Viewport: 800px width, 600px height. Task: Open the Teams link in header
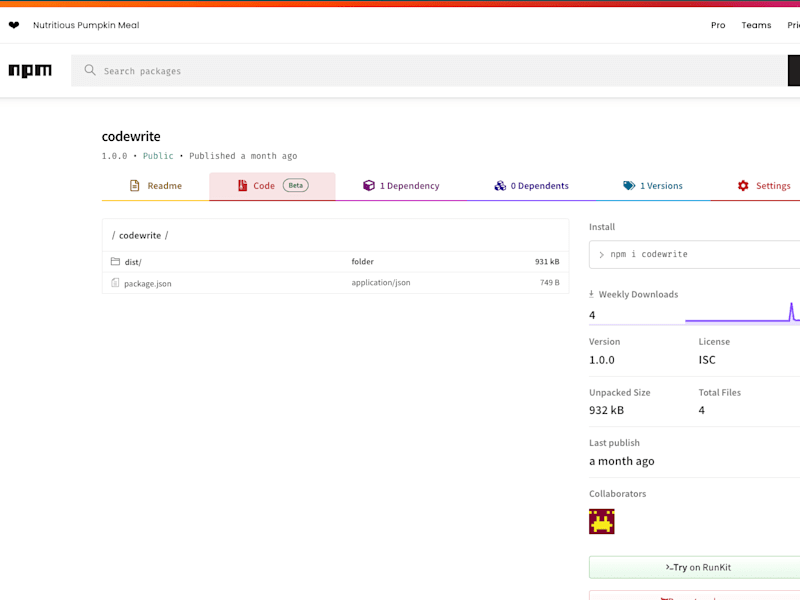(756, 25)
